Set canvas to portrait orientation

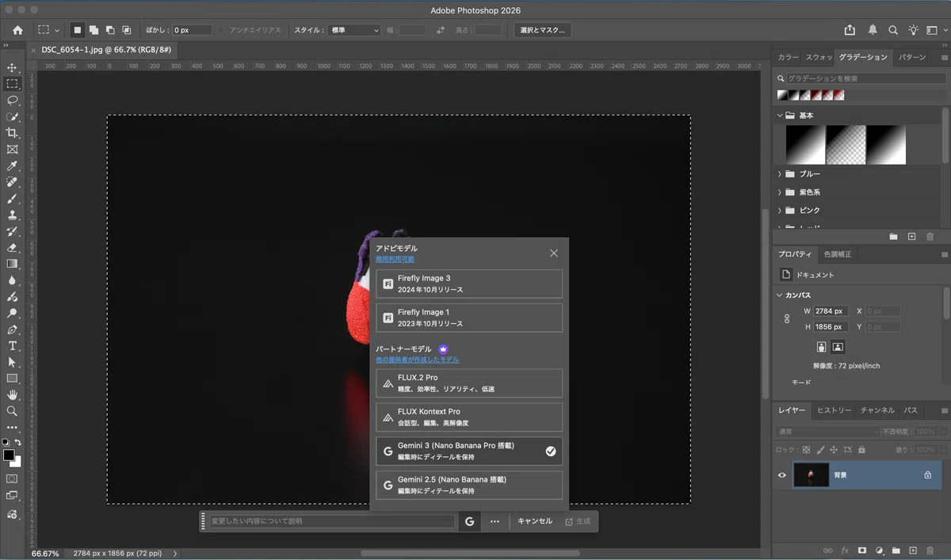tap(822, 347)
